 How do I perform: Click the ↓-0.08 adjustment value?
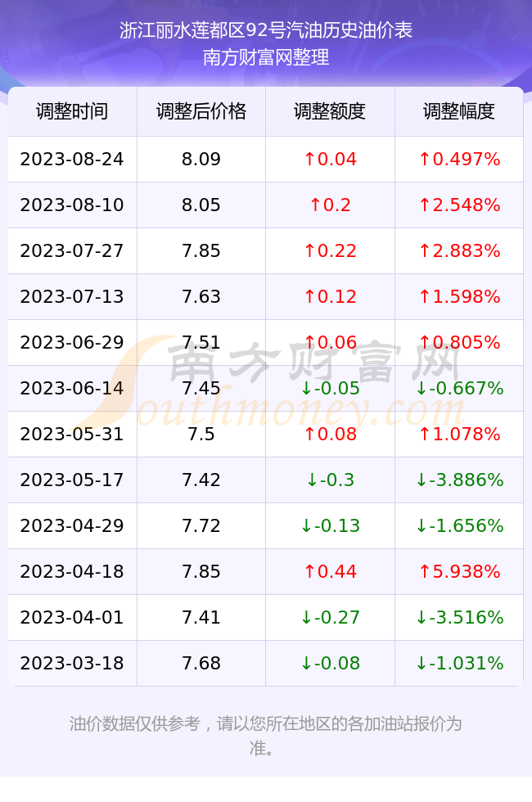click(330, 664)
